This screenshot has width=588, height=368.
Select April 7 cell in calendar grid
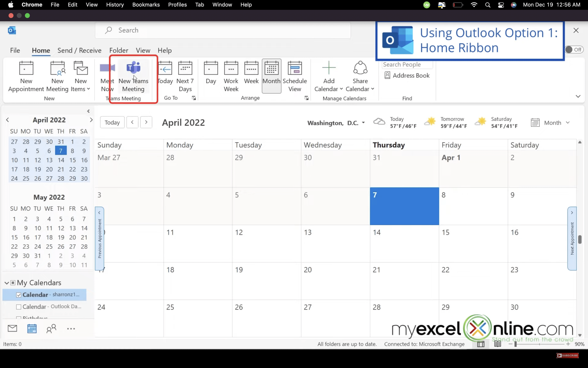(x=404, y=206)
